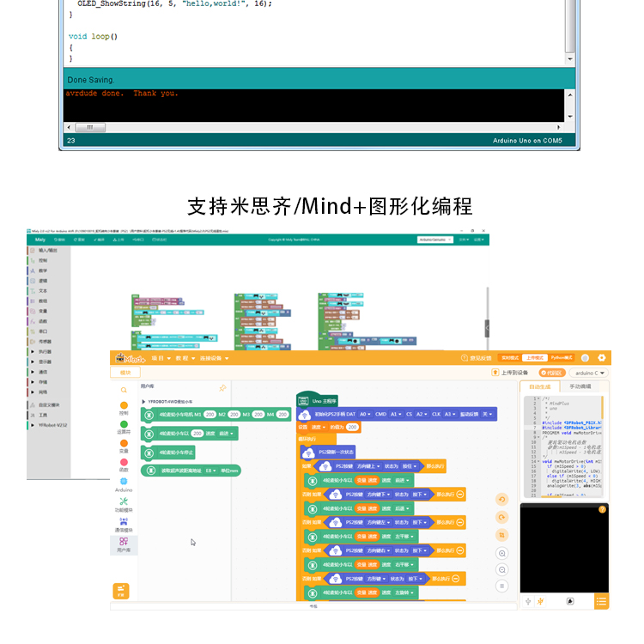Open the CMD A1 pin dropdown
The height and width of the screenshot is (644, 644).
[x=396, y=414]
